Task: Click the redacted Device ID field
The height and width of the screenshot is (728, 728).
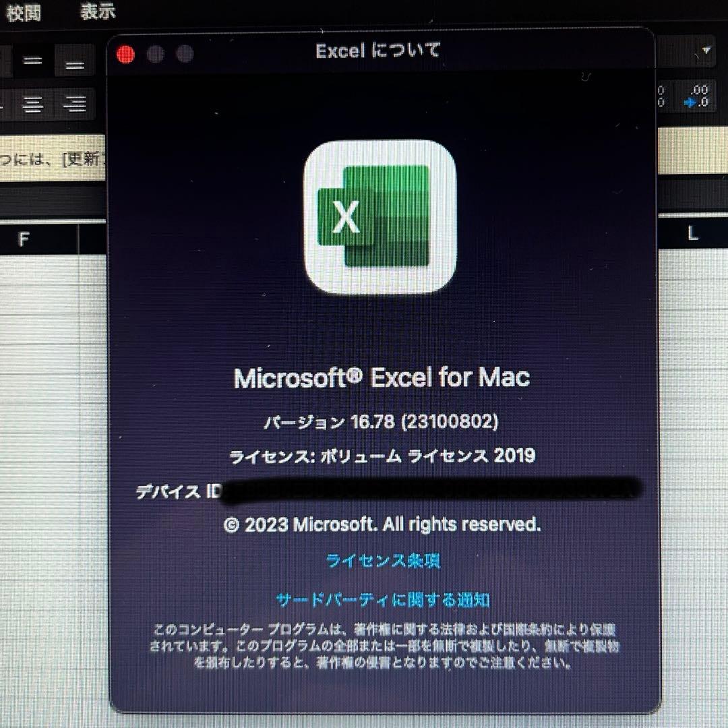Action: tap(425, 491)
